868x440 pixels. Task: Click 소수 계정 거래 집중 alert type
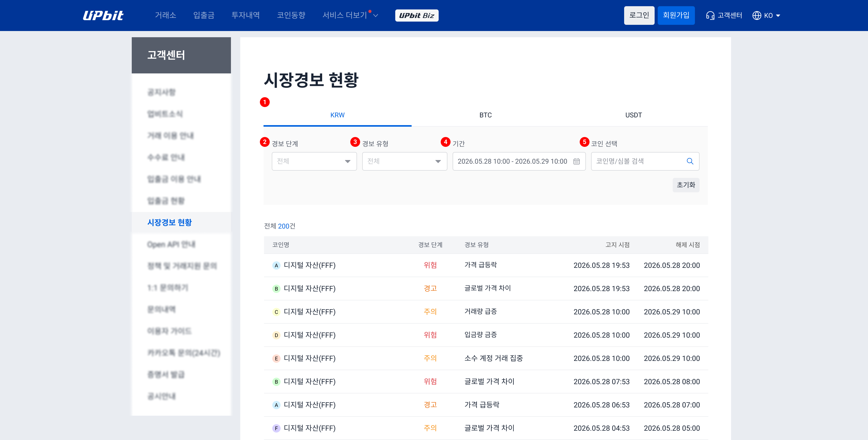click(x=494, y=358)
